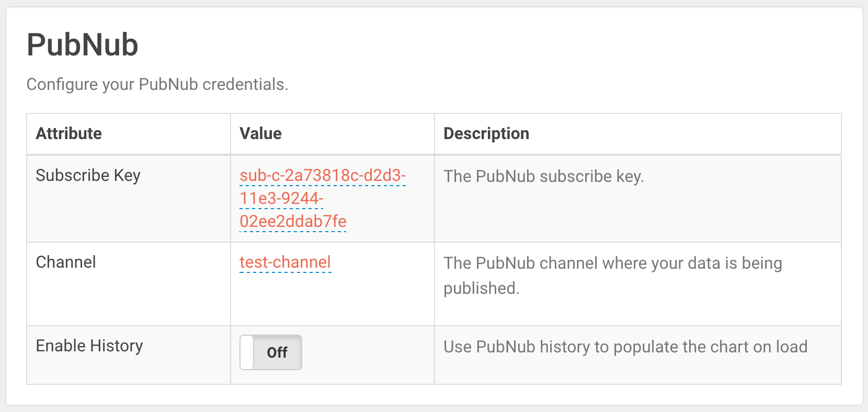Click the '02ee2ddab7fe' key ending
868x412 pixels.
293,222
